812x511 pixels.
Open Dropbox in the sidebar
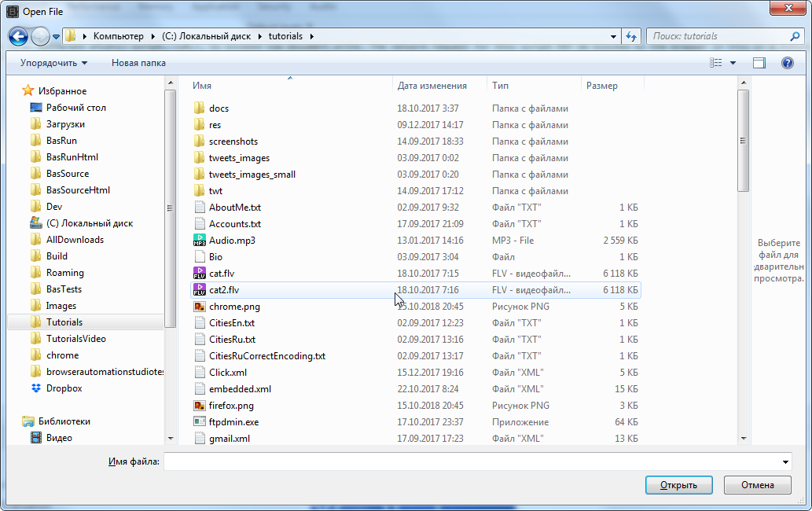64,388
